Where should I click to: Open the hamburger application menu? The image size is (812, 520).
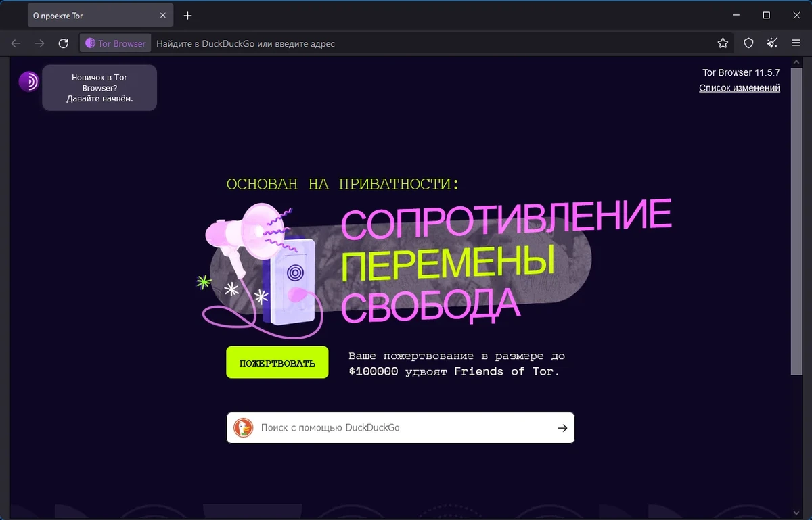[796, 43]
